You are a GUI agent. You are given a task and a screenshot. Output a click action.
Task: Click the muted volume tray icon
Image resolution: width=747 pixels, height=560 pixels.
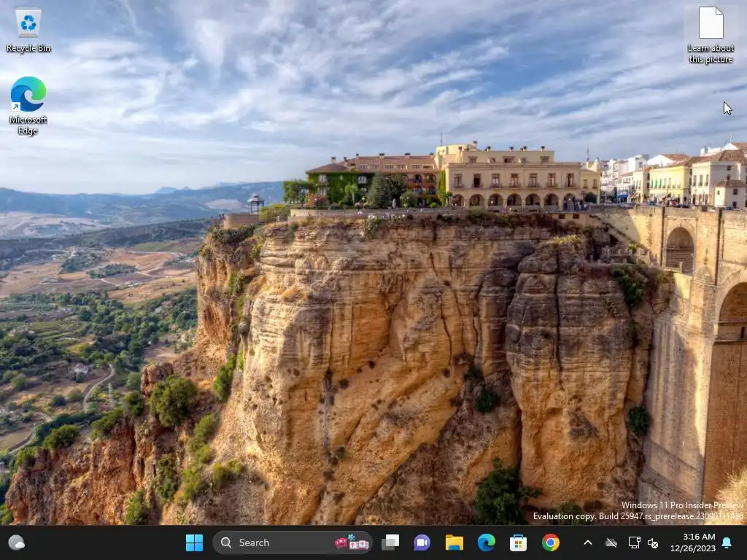[653, 542]
